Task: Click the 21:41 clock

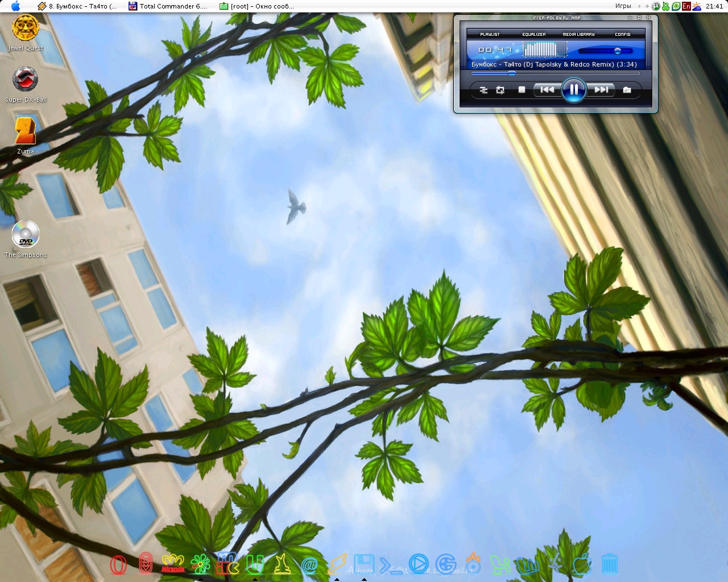Action: click(714, 6)
